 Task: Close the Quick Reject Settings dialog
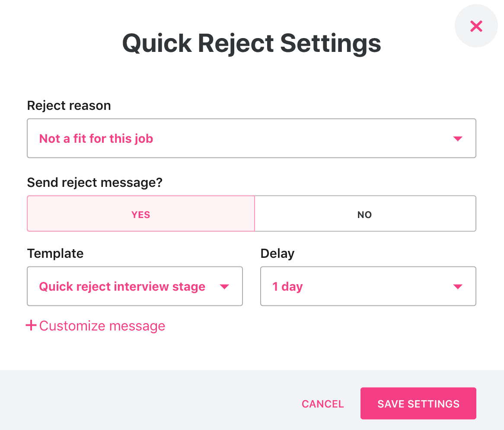point(476,26)
